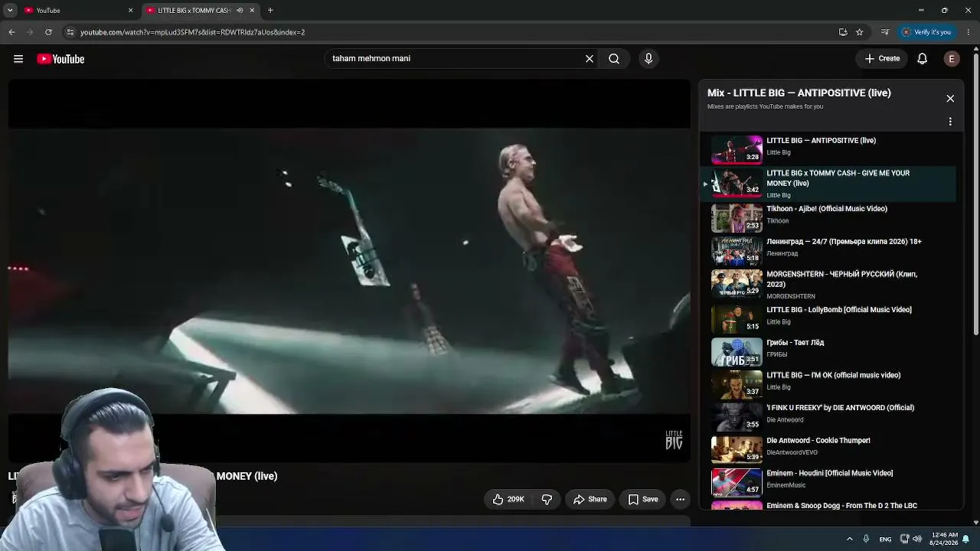This screenshot has height=551, width=980.
Task: Play the Ленинград — 24/7 thumbnail
Action: pos(737,251)
